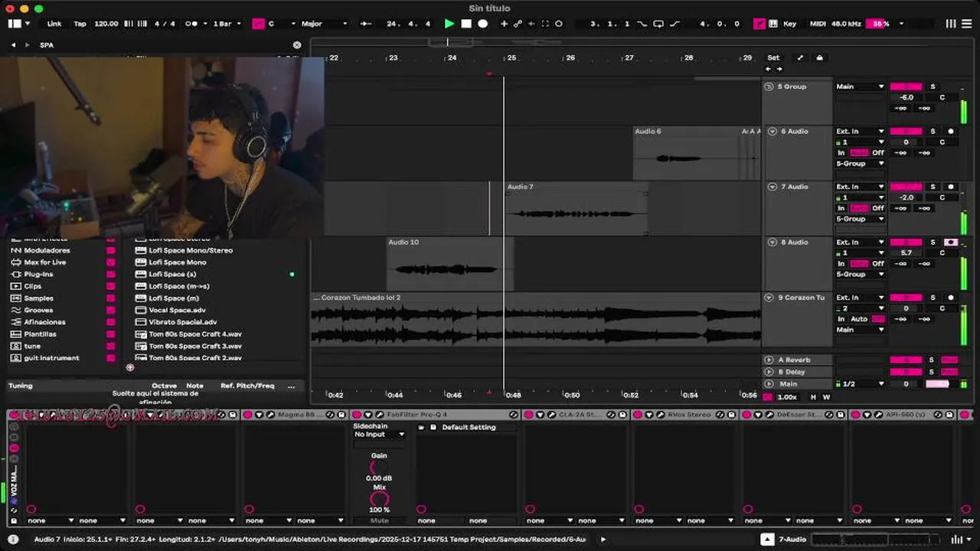
Task: Click the 8 Audio volume value 5.7
Action: [x=906, y=253]
